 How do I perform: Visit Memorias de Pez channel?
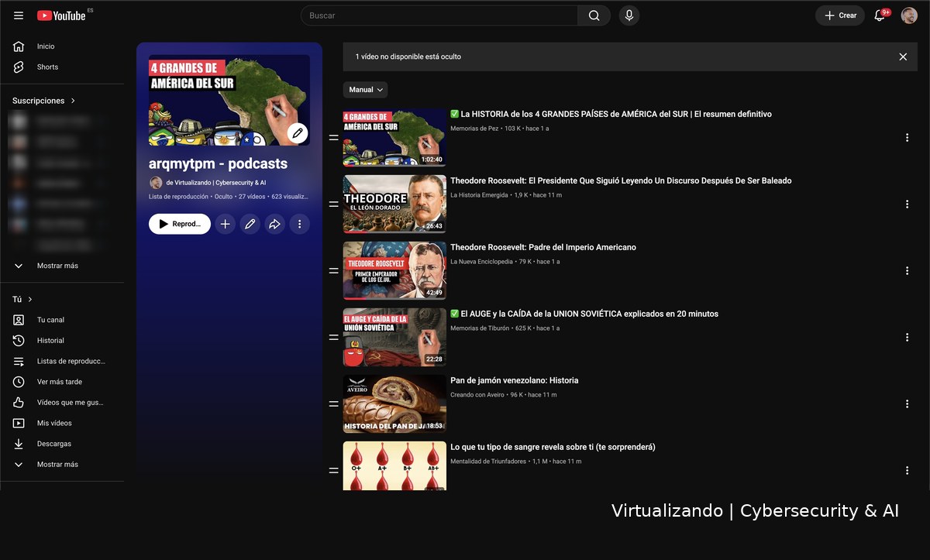[474, 129]
